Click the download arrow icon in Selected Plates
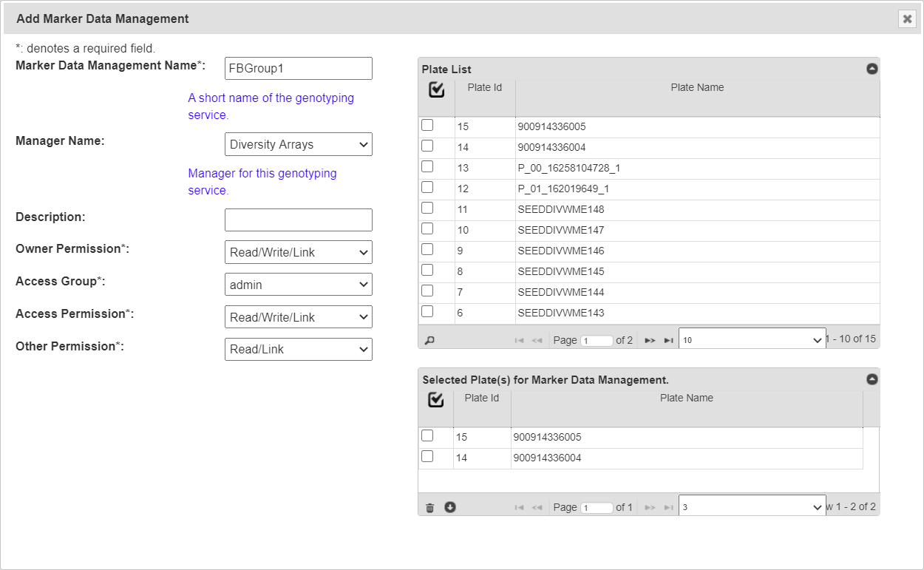This screenshot has width=924, height=570. click(x=450, y=507)
